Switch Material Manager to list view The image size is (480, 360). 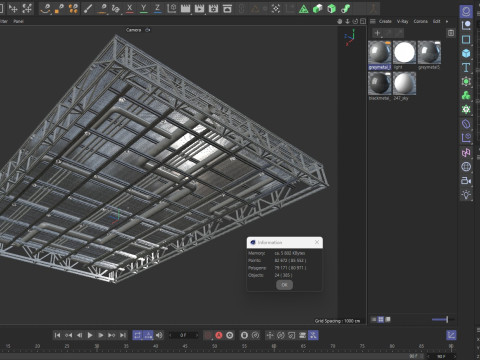[x=374, y=319]
